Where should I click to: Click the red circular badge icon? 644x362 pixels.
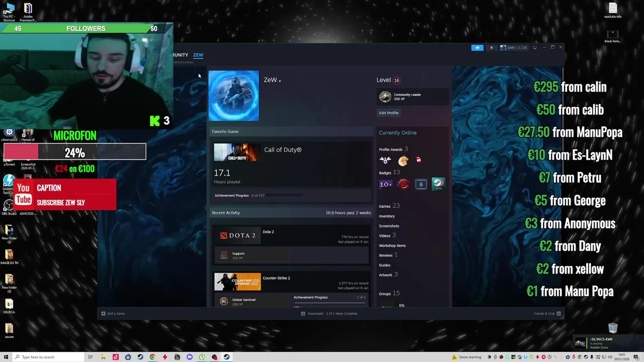click(x=403, y=184)
